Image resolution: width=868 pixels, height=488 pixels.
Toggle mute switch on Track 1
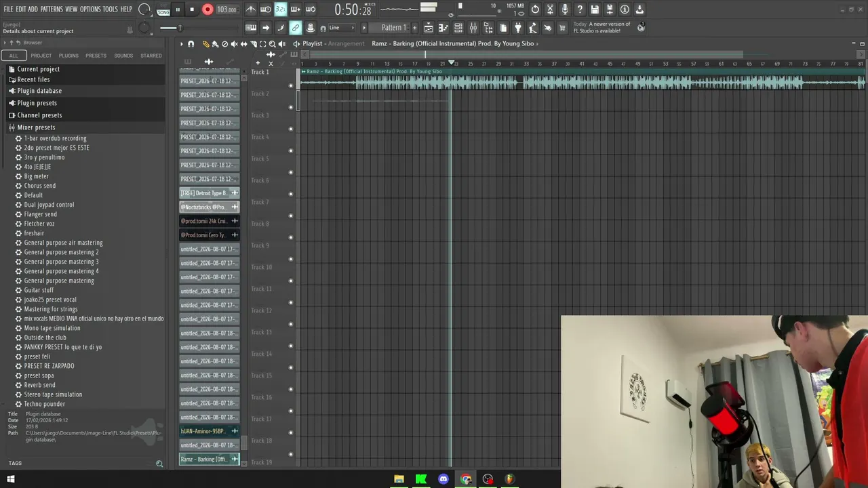coord(291,85)
